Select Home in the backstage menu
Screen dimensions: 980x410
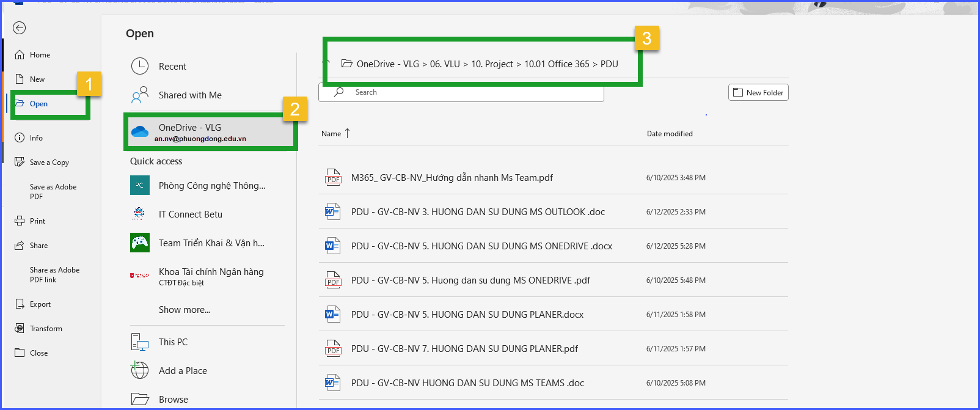(40, 55)
